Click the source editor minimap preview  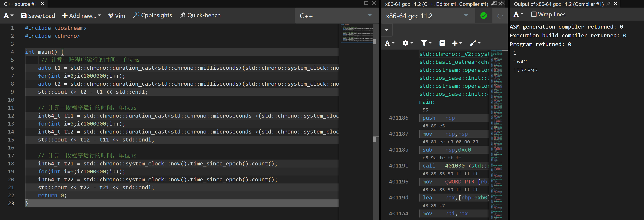pos(357,34)
